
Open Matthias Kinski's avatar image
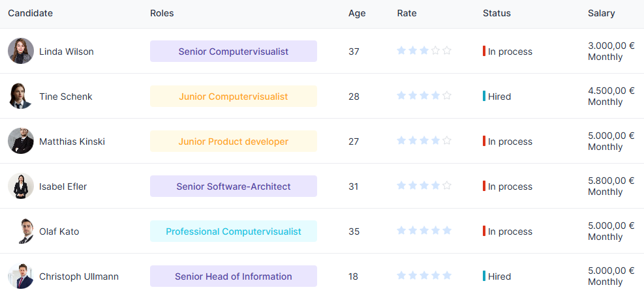(21, 141)
